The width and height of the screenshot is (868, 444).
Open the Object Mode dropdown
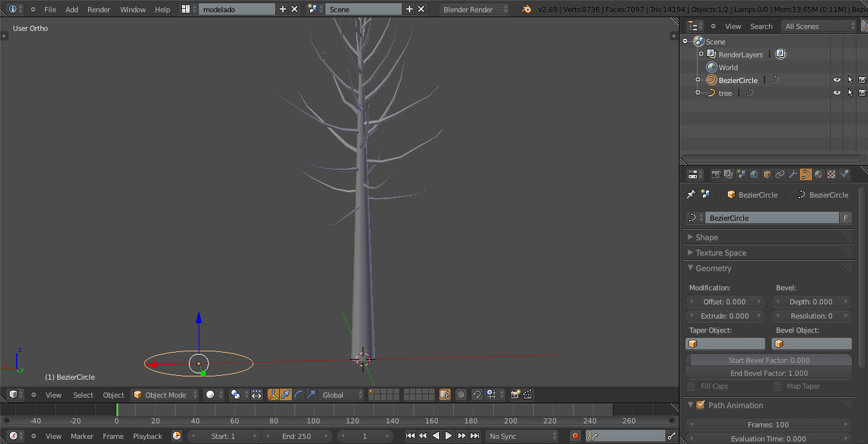(x=165, y=394)
